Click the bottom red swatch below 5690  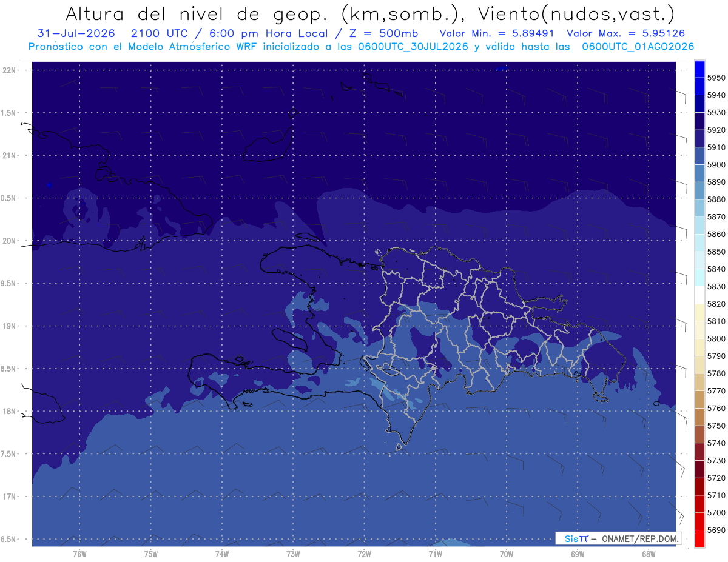(699, 538)
